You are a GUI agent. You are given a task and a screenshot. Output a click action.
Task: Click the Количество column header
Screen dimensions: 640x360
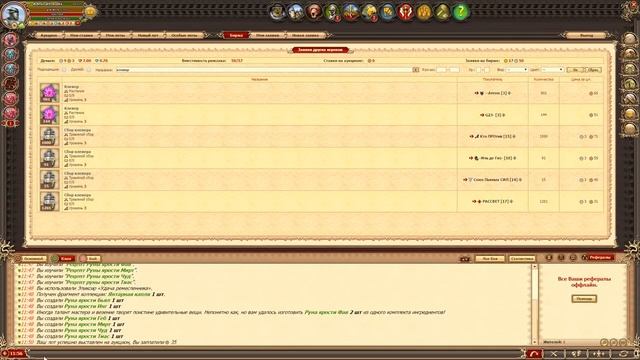[544, 79]
